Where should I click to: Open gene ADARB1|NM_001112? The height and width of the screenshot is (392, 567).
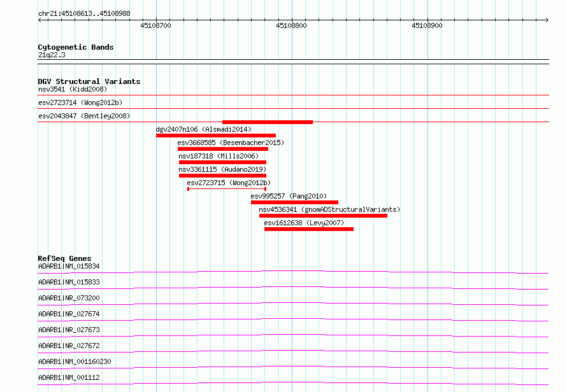(x=69, y=377)
